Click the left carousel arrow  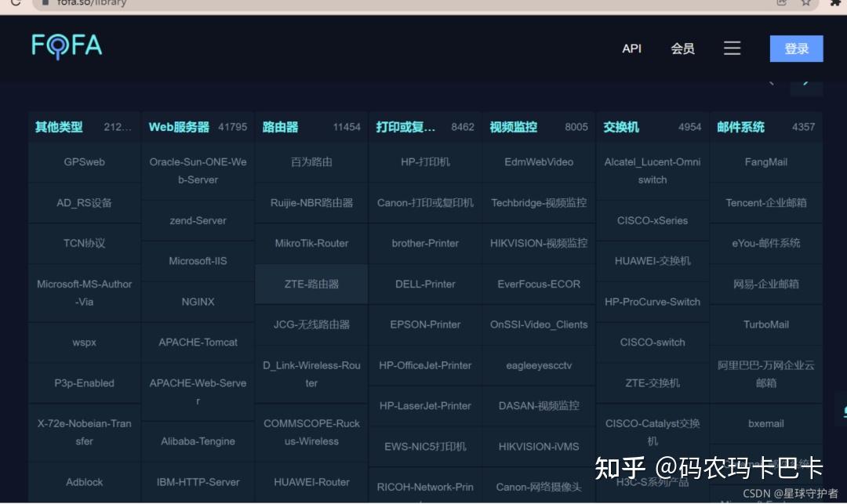[771, 82]
